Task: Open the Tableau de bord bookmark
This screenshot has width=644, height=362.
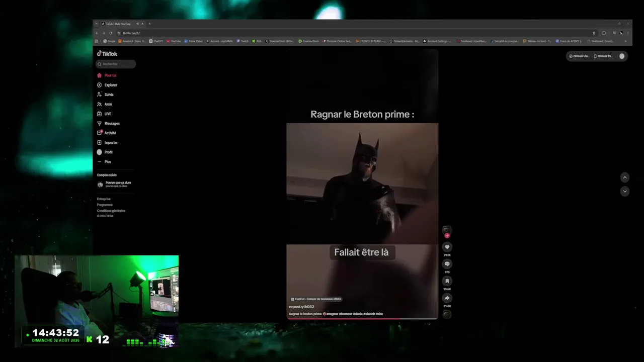Action: [x=537, y=41]
